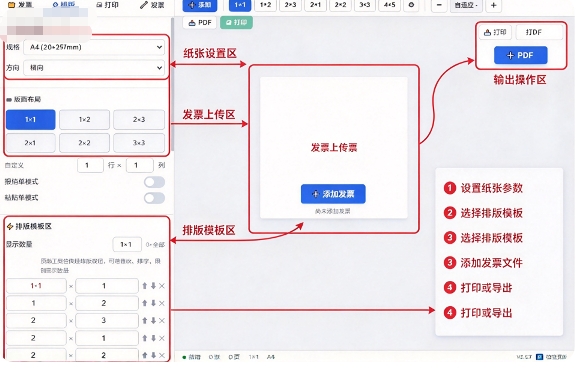Choose 3×3 in the 版面布局 grid
Viewport: 576px width, 369px height.
139,143
